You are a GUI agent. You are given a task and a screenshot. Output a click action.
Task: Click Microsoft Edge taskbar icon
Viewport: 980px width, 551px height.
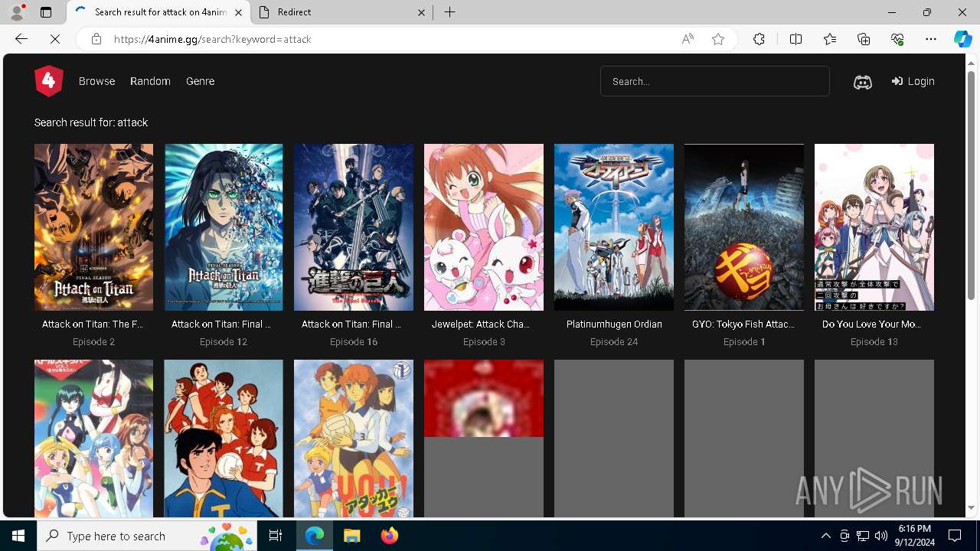point(315,536)
